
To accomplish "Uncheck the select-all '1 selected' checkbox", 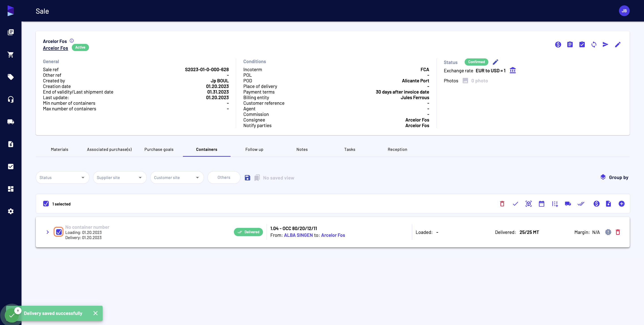I will pyautogui.click(x=46, y=204).
